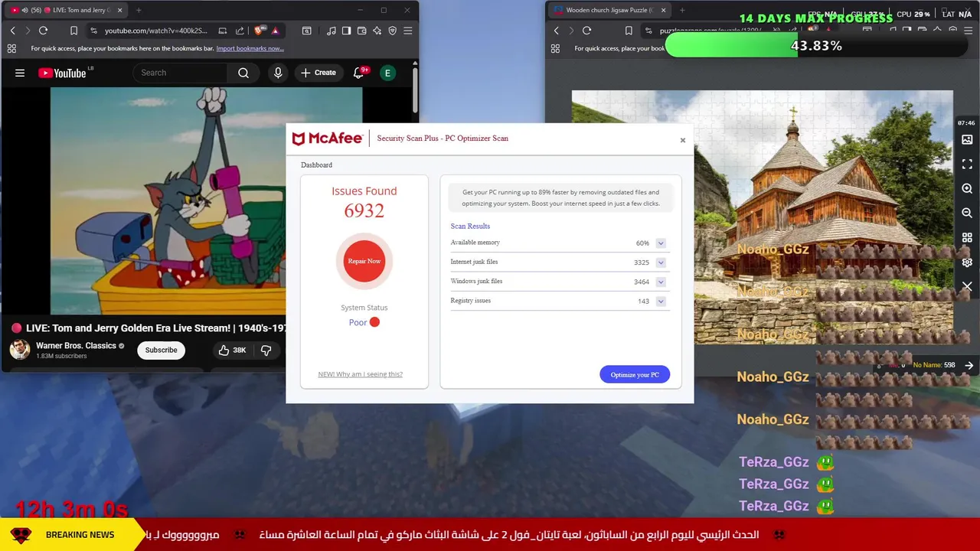Dislike the Tom and Jerry video
The image size is (980, 551).
(x=266, y=350)
